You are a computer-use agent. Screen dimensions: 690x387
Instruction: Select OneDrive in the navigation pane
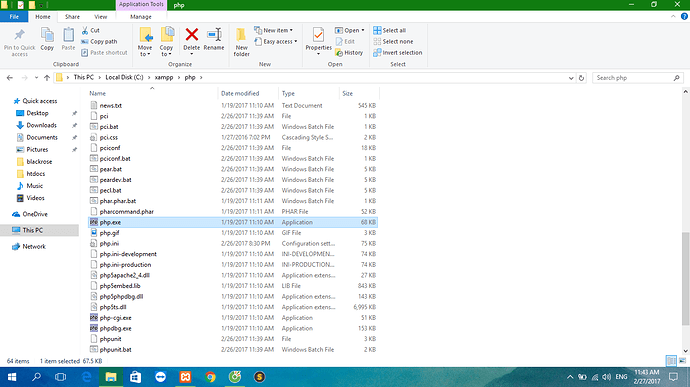pos(35,214)
